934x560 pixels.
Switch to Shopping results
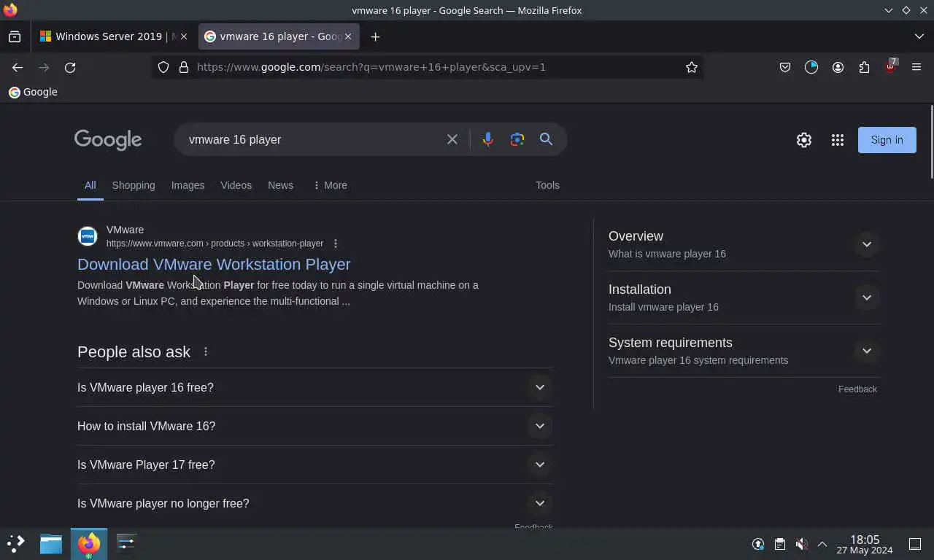click(134, 185)
